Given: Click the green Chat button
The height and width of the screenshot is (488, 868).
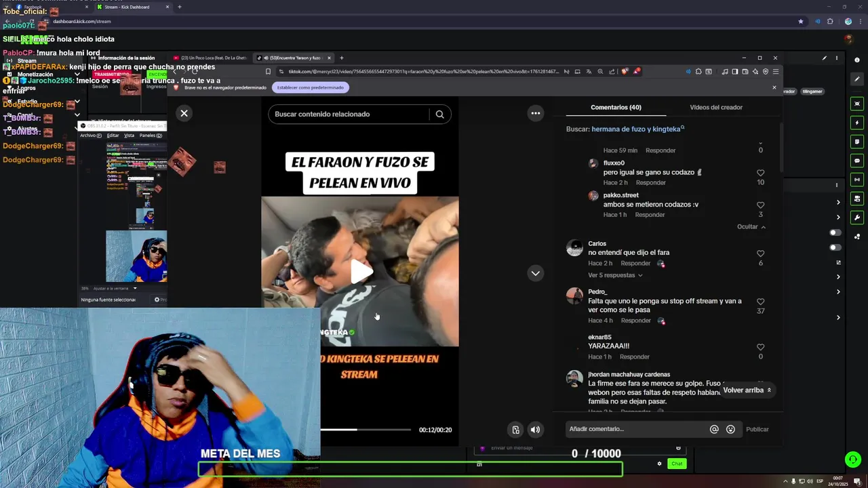Looking at the screenshot, I should [x=677, y=464].
